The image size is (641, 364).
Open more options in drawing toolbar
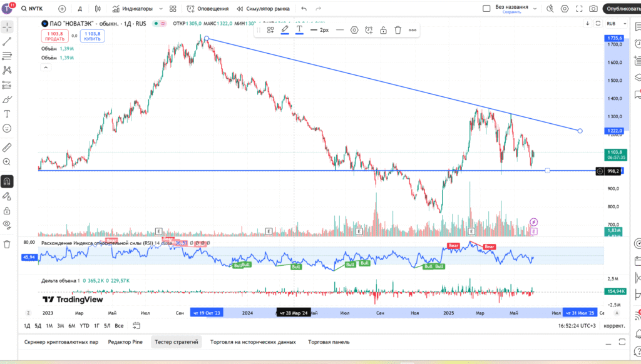tap(413, 30)
